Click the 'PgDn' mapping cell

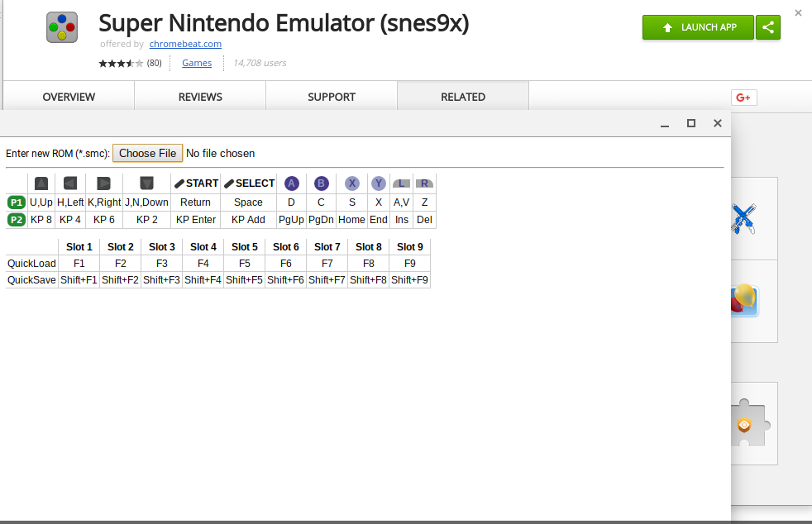[321, 220]
